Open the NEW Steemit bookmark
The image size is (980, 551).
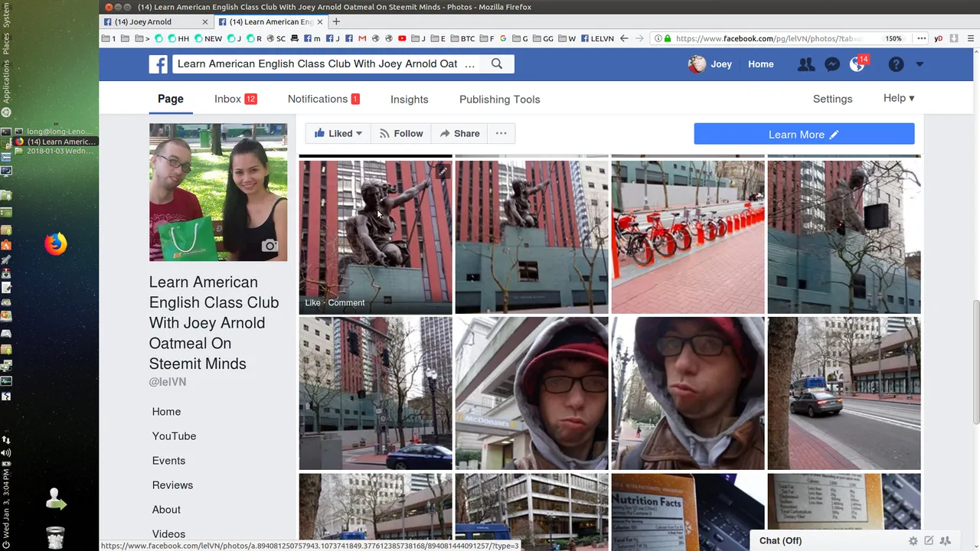208,38
